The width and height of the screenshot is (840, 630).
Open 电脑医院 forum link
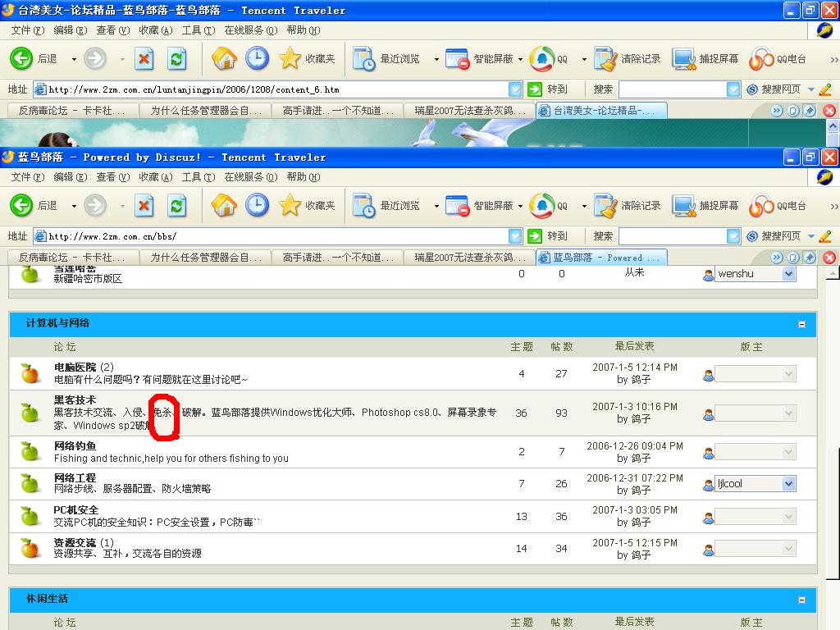(75, 367)
